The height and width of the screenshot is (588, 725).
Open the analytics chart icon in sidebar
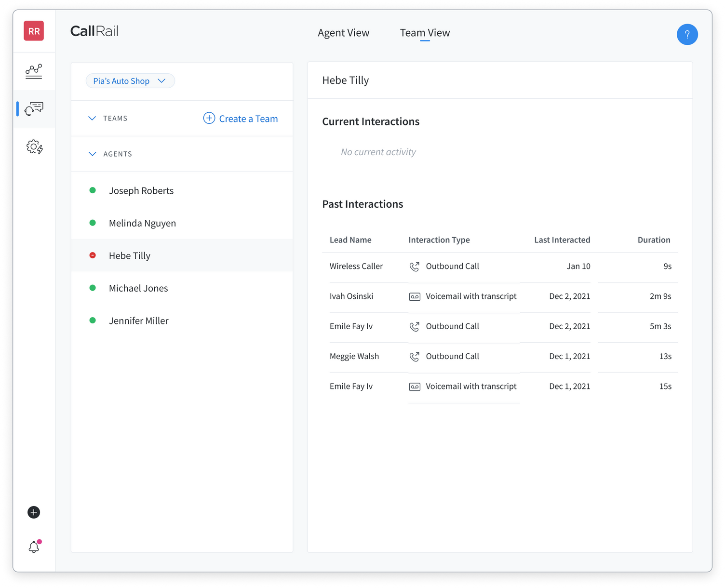(34, 71)
